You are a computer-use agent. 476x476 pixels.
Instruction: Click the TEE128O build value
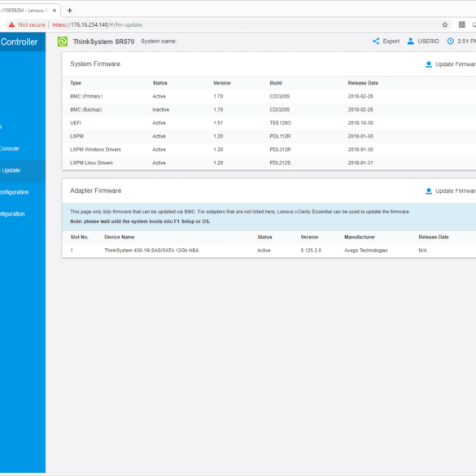tap(280, 123)
